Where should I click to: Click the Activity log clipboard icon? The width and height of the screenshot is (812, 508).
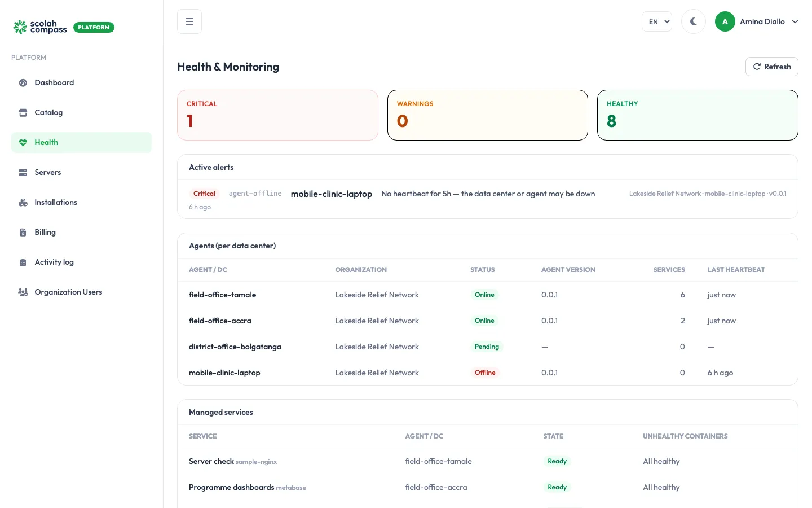pos(23,262)
